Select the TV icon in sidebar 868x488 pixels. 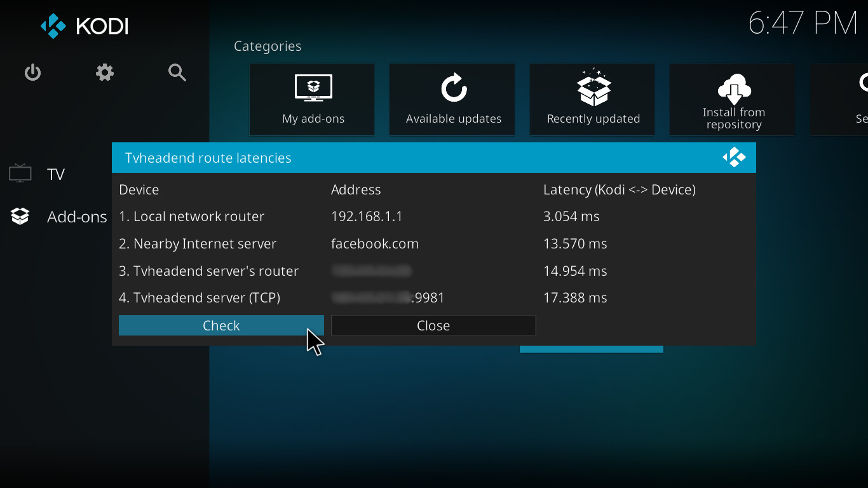tap(20, 173)
